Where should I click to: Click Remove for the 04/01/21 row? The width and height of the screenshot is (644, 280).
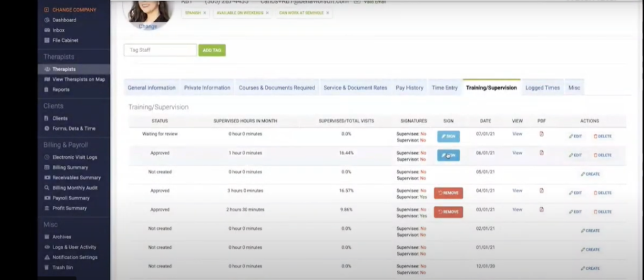click(x=448, y=193)
